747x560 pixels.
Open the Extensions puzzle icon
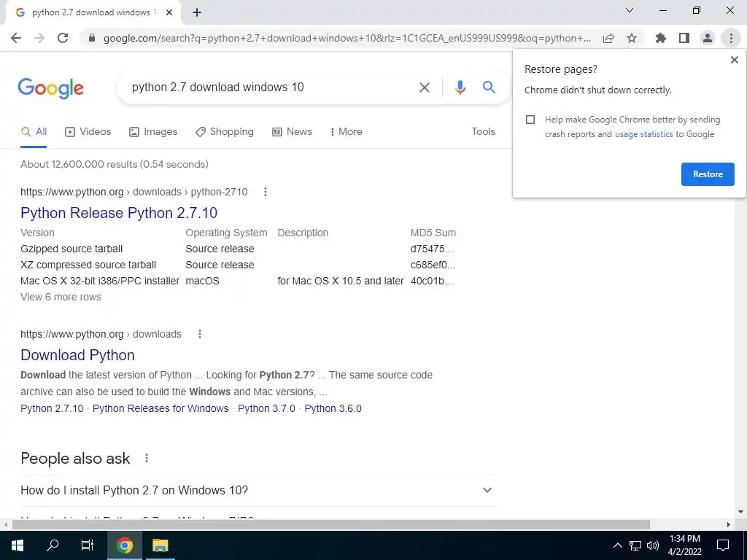pyautogui.click(x=661, y=38)
